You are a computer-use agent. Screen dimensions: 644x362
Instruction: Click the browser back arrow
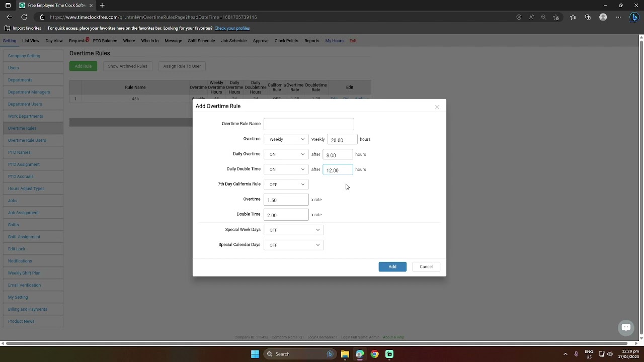tap(9, 17)
